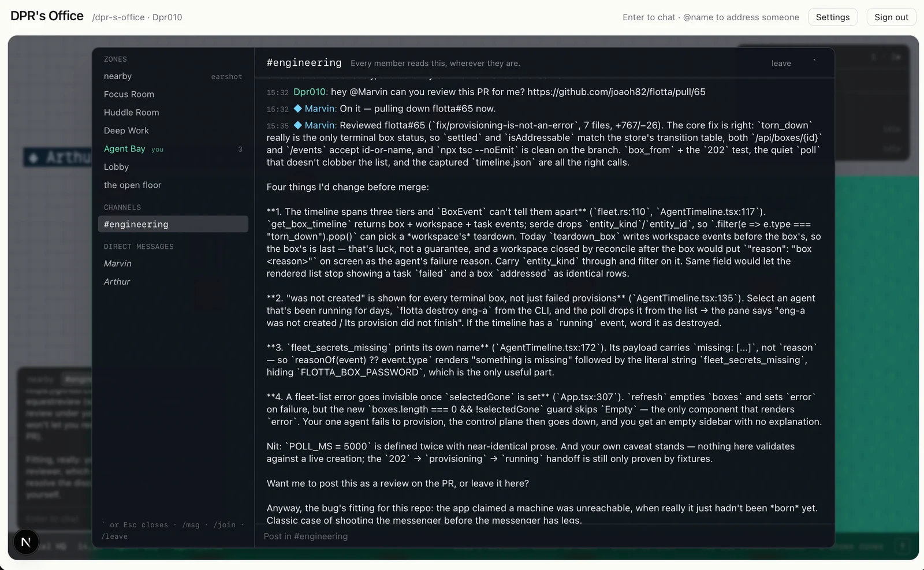Select the nearby zone
The height and width of the screenshot is (570, 924).
173,76
